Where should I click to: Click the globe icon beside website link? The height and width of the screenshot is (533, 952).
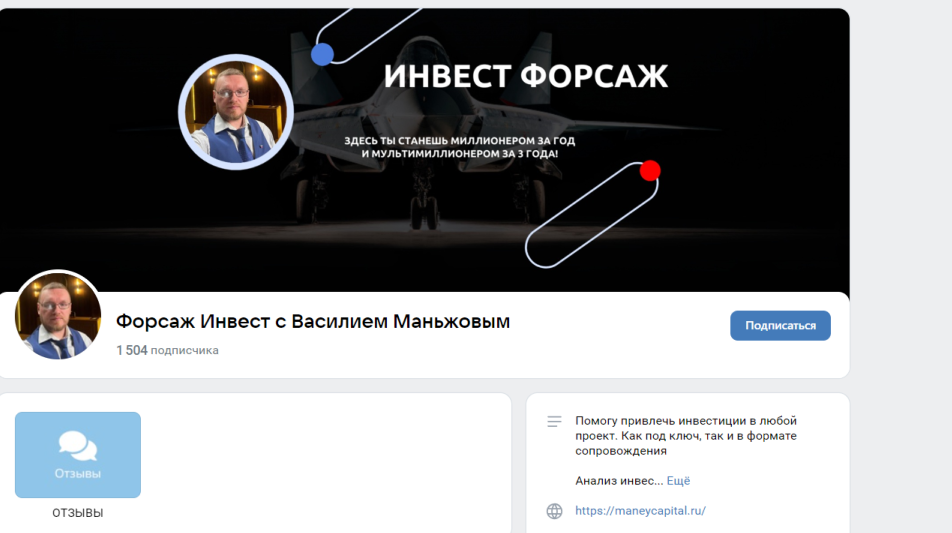554,511
